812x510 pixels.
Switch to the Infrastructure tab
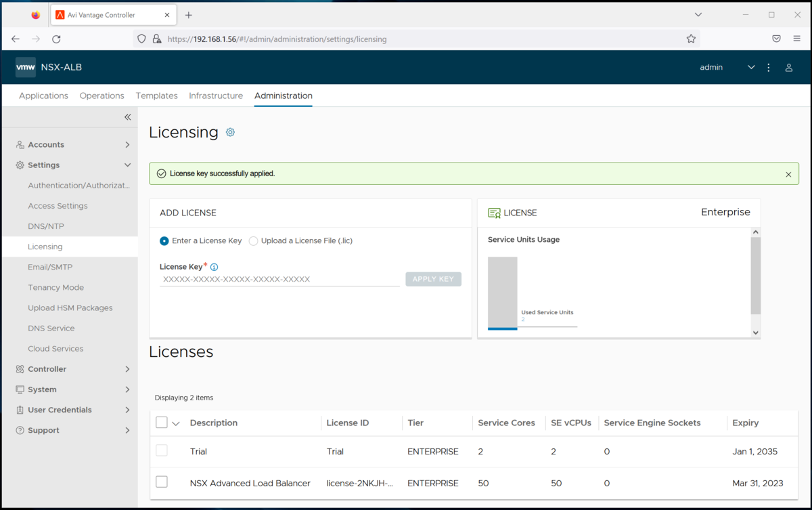pos(216,95)
